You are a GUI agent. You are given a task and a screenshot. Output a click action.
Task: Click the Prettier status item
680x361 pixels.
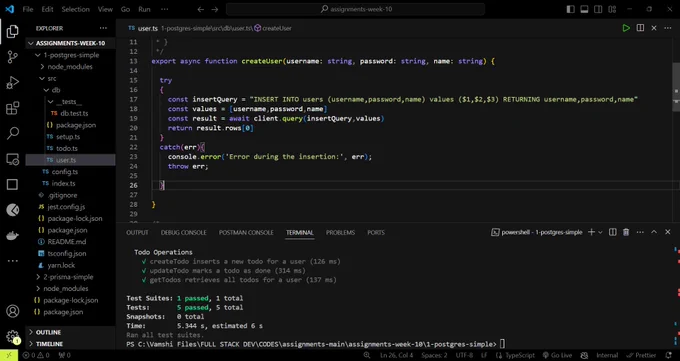coord(642,355)
